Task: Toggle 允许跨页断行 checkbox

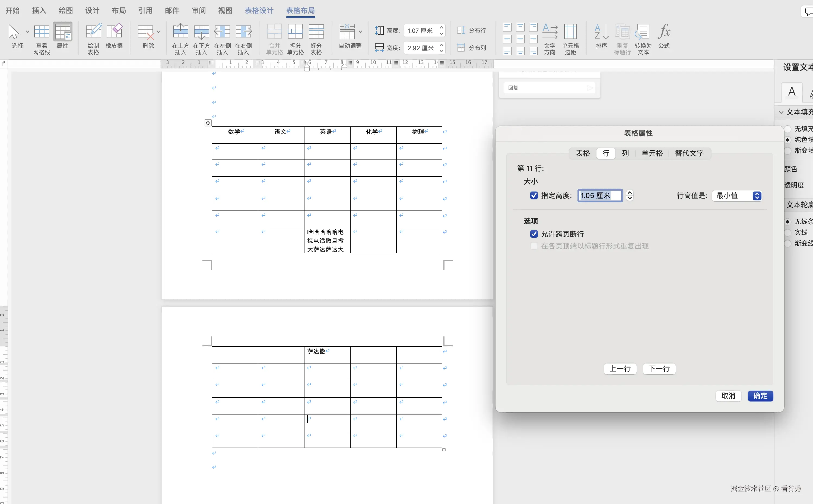Action: pyautogui.click(x=534, y=234)
